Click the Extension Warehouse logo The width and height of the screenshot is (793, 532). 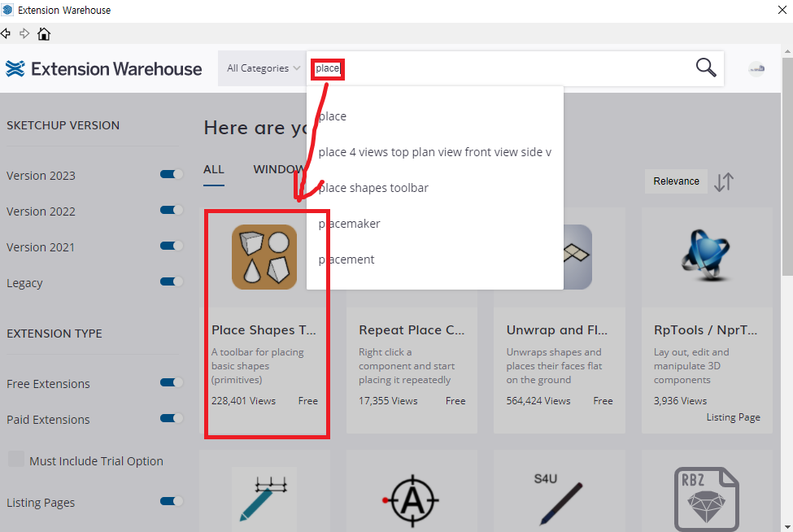pos(103,69)
